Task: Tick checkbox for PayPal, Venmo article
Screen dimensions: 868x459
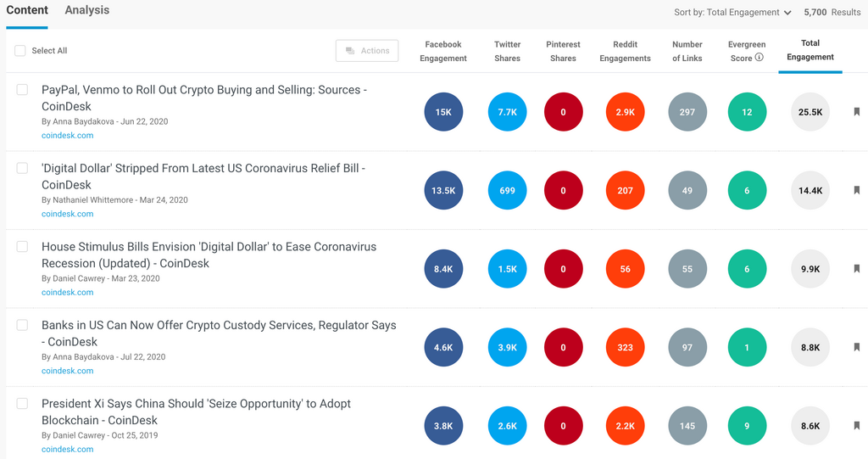Action: 23,90
